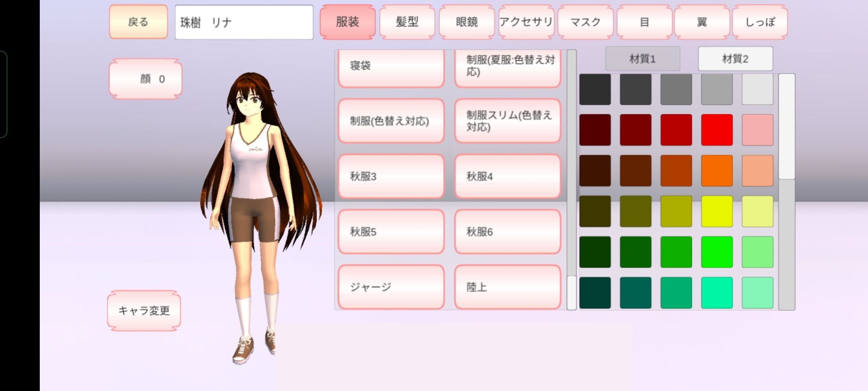Choose the bright yellow color swatch
Viewport: 868px width, 391px height.
tap(716, 211)
